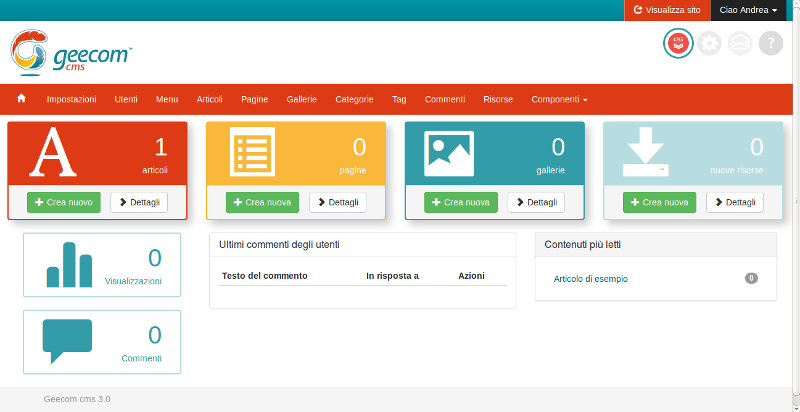Open settings gear icon in header

click(x=709, y=43)
